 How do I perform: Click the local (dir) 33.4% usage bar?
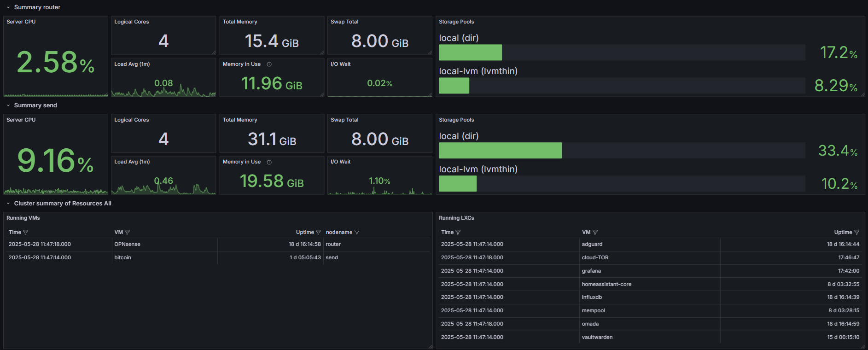pyautogui.click(x=500, y=151)
